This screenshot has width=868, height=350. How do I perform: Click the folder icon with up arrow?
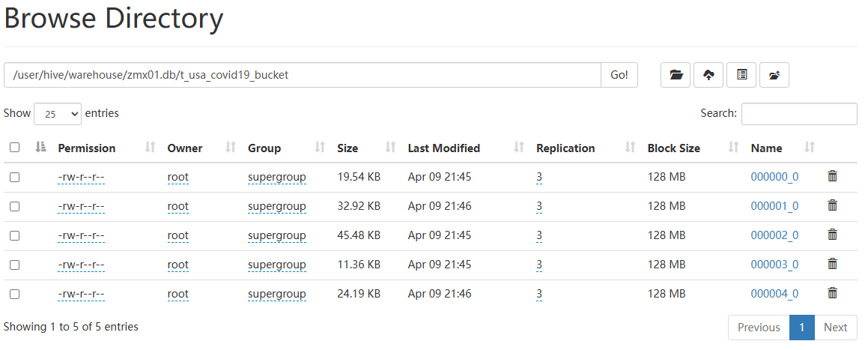(x=774, y=75)
